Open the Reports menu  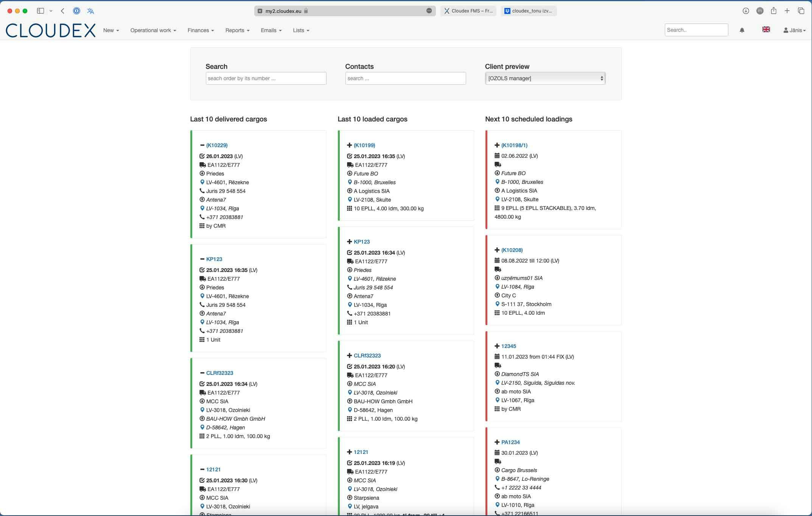[x=237, y=30]
